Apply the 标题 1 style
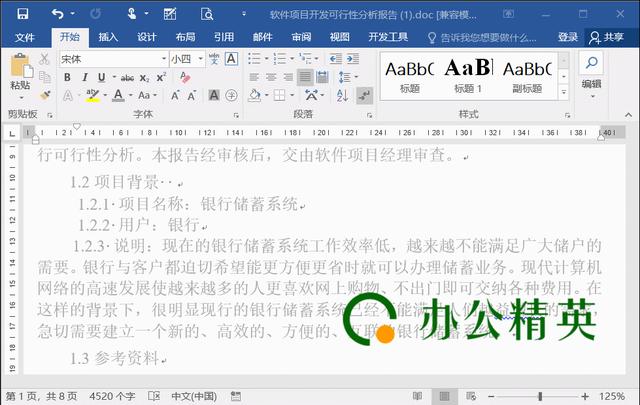This screenshot has height=405, width=640. pyautogui.click(x=468, y=76)
